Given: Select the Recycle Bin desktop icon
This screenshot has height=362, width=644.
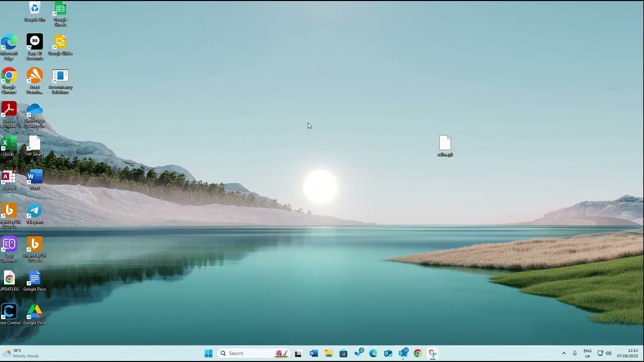Looking at the screenshot, I should coord(35,12).
